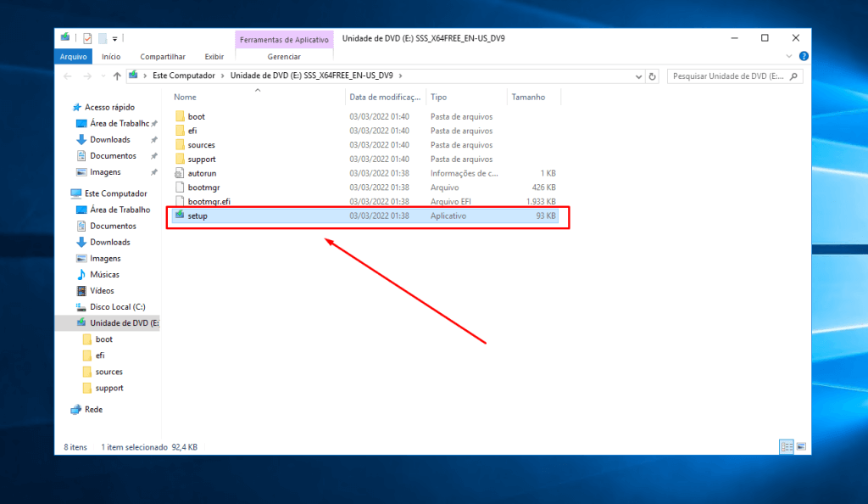This screenshot has height=504, width=868.
Task: Open the sources subfolder in the navigation tree
Action: tap(108, 372)
